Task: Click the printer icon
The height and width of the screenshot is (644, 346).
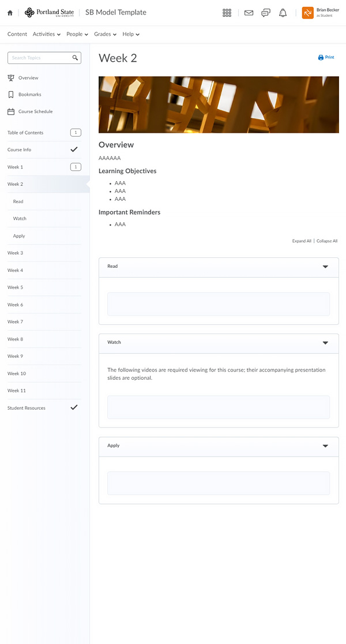Action: [321, 58]
